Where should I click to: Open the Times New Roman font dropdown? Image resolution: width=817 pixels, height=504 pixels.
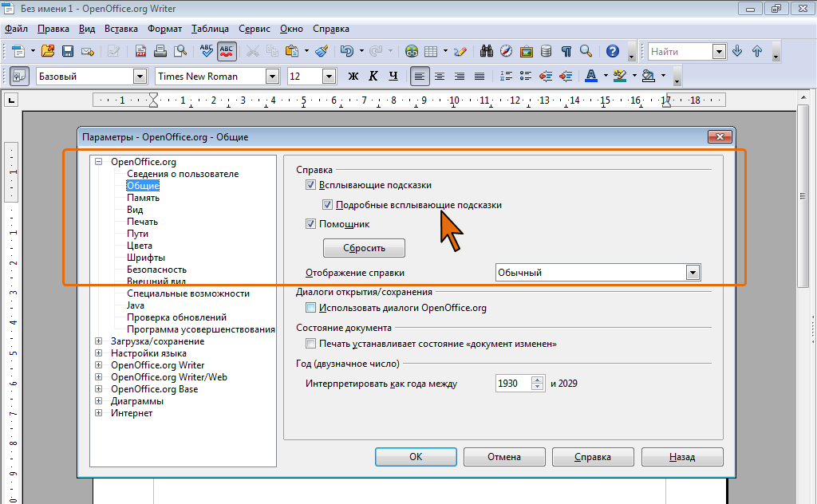[272, 77]
